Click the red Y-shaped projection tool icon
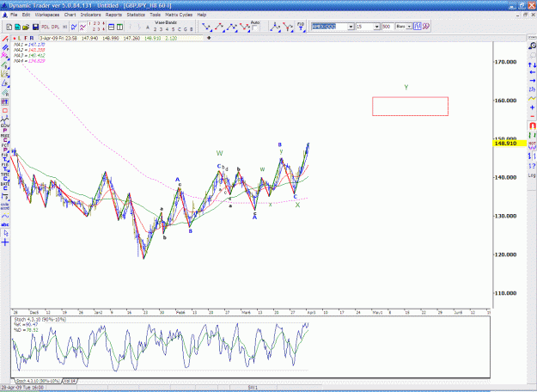This screenshot has width=537, height=392. [288, 27]
